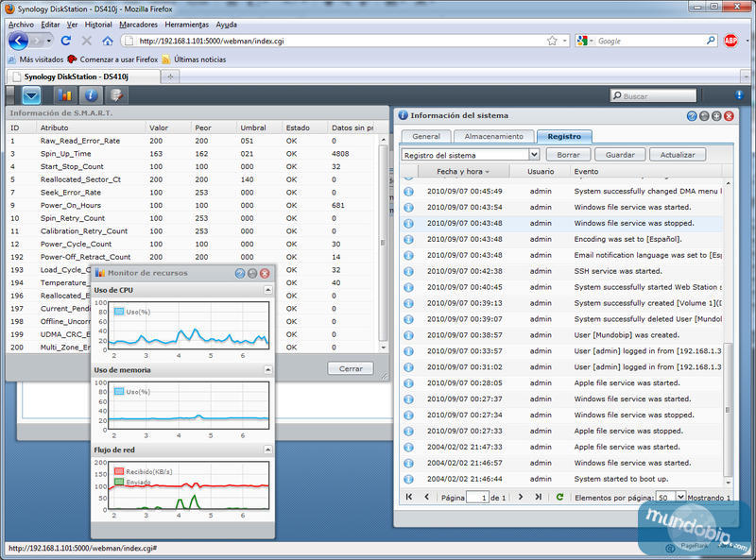Click the red Recibido(KB/s) legend swatch
Viewport: 756px width, 560px height.
119,471
